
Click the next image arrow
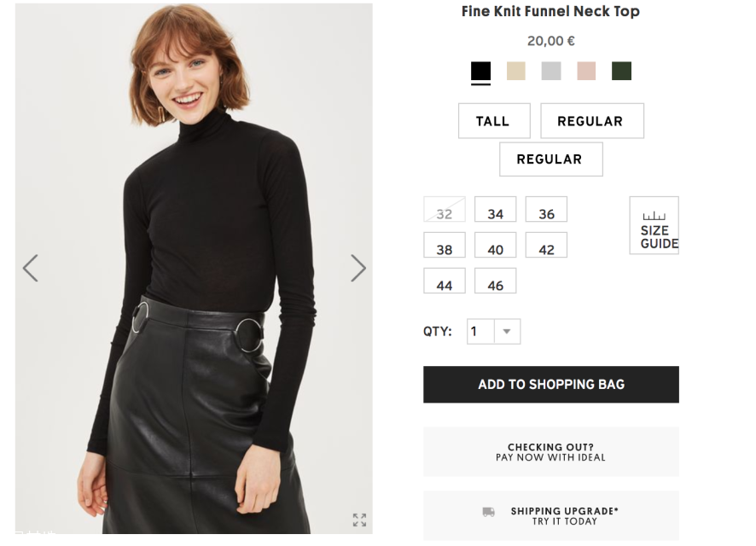point(358,268)
